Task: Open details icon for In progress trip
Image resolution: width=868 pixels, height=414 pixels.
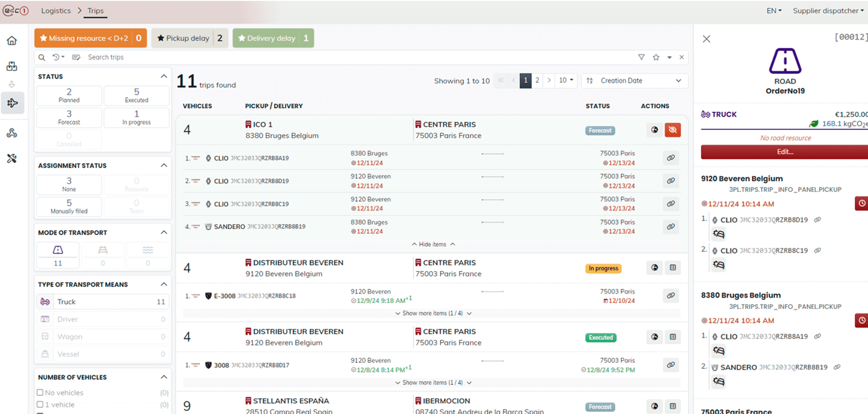Action: click(x=673, y=268)
